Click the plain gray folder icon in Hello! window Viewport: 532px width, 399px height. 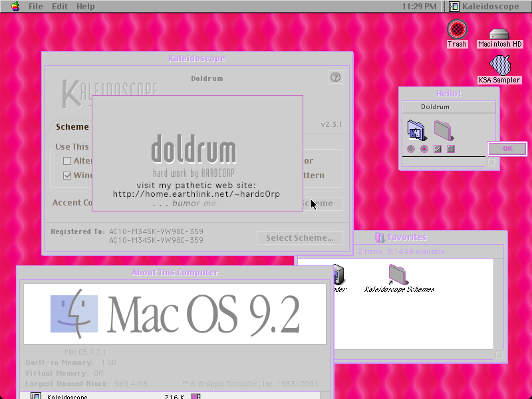[x=444, y=130]
